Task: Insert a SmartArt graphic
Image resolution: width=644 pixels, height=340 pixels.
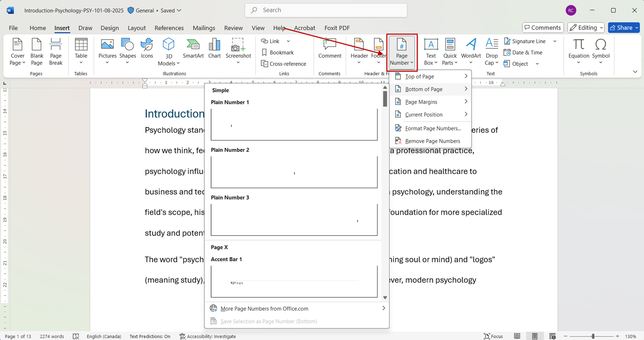Action: [x=193, y=49]
